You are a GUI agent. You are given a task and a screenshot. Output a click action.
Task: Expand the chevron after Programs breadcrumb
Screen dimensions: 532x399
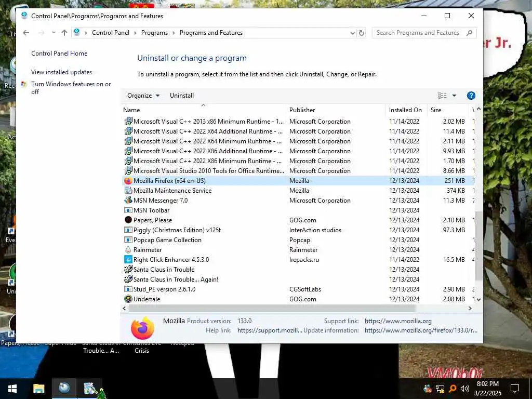[x=174, y=33]
